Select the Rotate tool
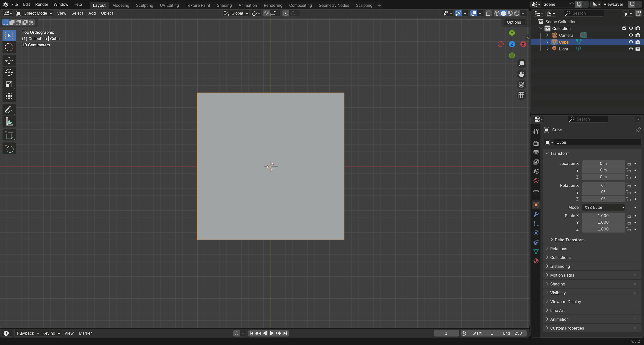The image size is (644, 345). tap(9, 72)
